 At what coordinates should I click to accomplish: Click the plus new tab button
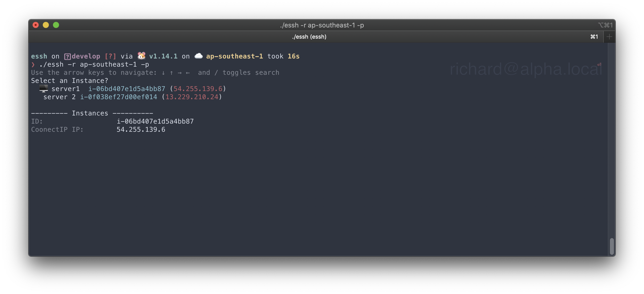[x=609, y=37]
